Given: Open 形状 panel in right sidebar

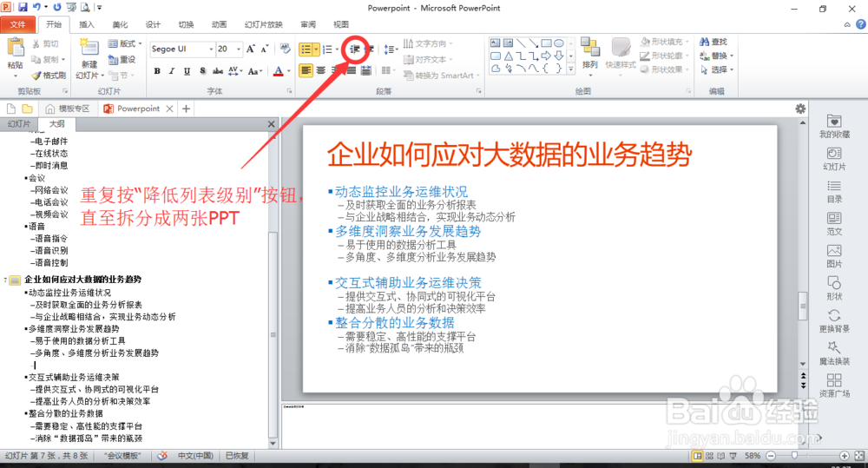Looking at the screenshot, I should click(x=834, y=288).
